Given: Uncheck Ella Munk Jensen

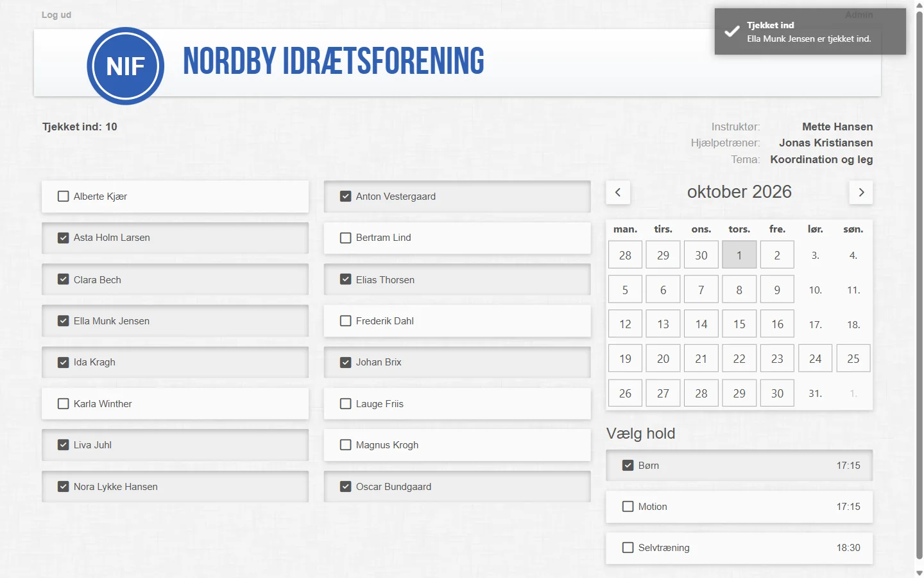Looking at the screenshot, I should coord(175,321).
